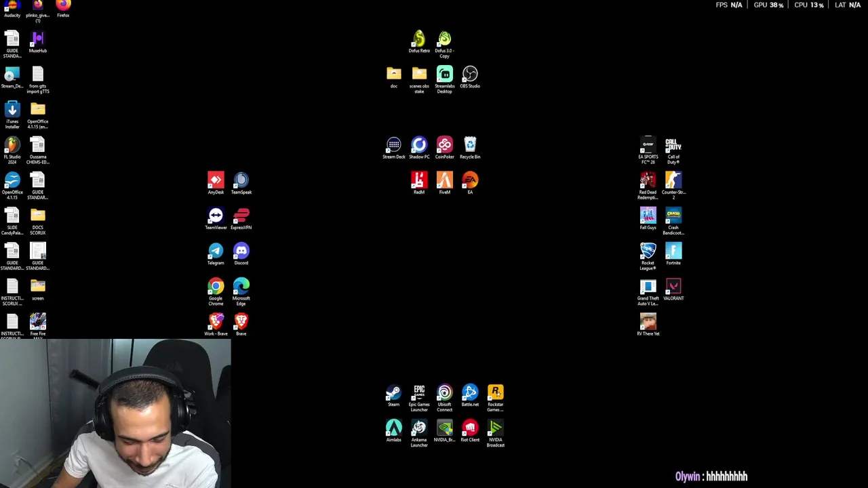Screen dimensions: 868x488
Task: Launch the Ankama Launcher shortcut
Action: [419, 433]
